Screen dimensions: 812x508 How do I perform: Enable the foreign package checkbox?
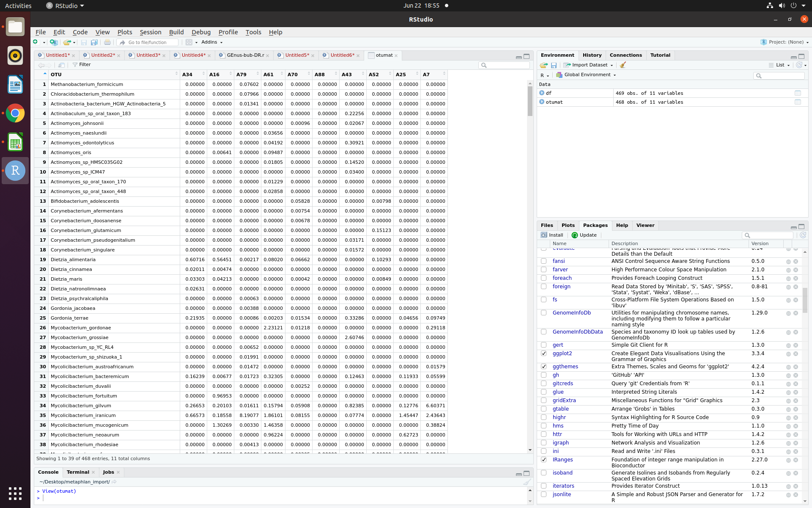click(x=543, y=287)
